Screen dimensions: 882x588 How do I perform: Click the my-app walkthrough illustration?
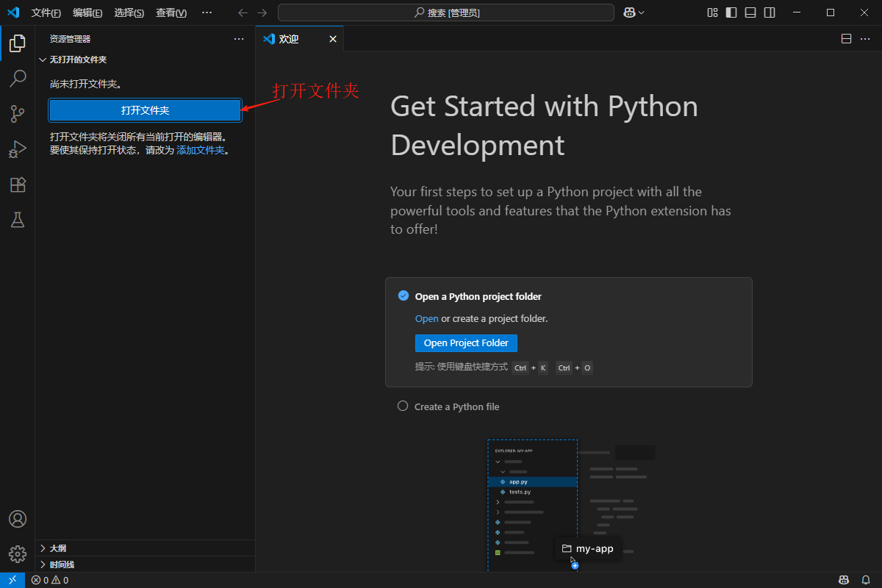pos(571,505)
